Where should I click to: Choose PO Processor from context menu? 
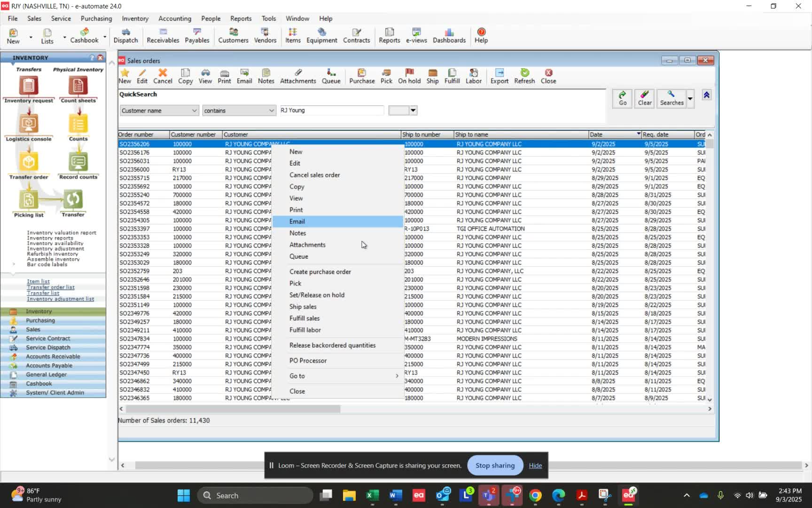338,361
